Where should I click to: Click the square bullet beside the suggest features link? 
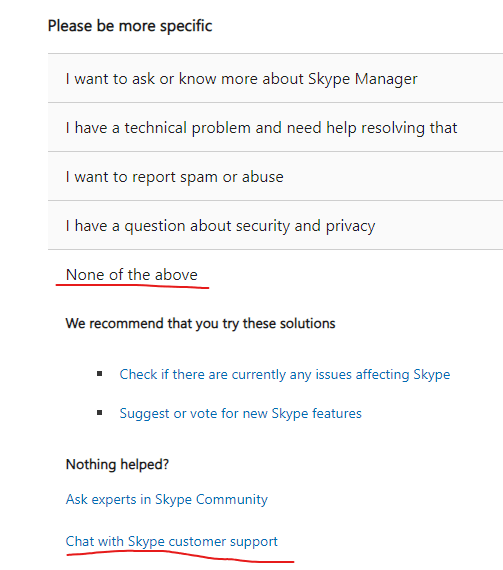pos(100,413)
